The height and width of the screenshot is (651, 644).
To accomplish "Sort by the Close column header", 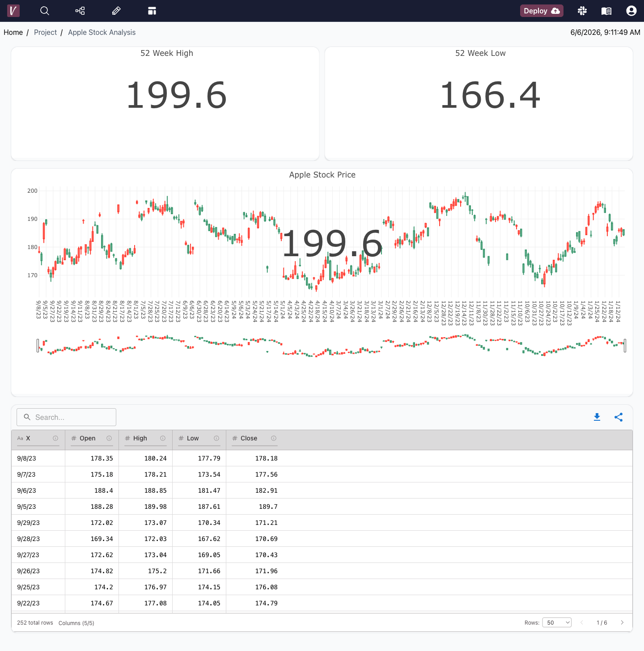I will (249, 438).
